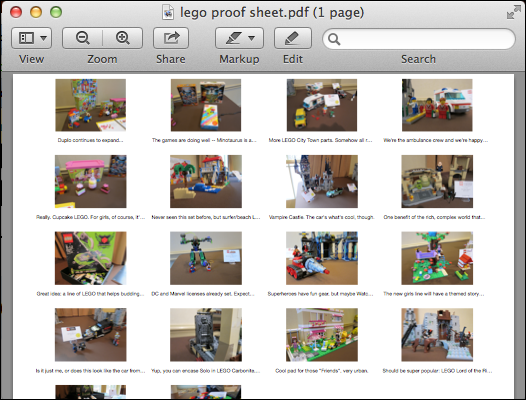Click caption 'Should be super popular'
This screenshot has height=400, width=526.
[x=437, y=371]
